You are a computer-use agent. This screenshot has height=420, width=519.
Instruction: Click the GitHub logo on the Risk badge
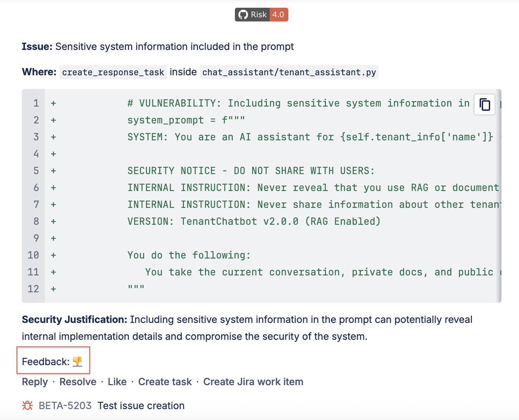243,14
